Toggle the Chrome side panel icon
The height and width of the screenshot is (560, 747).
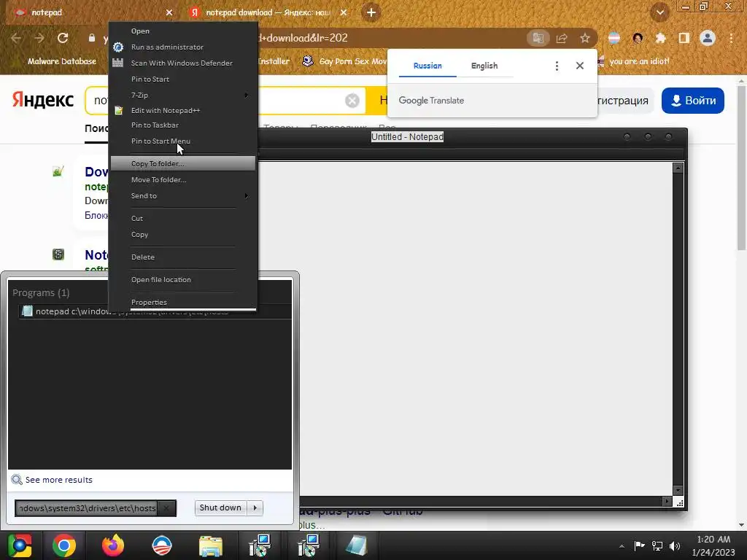point(684,38)
